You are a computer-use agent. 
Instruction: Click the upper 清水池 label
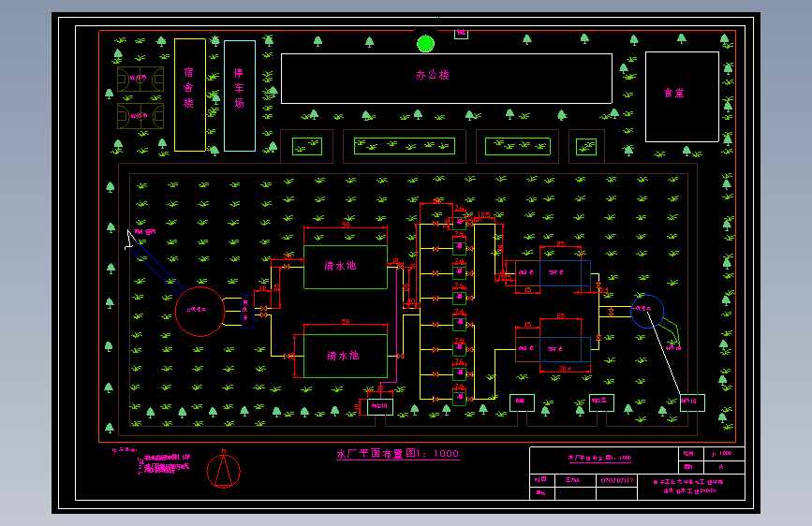pos(340,266)
